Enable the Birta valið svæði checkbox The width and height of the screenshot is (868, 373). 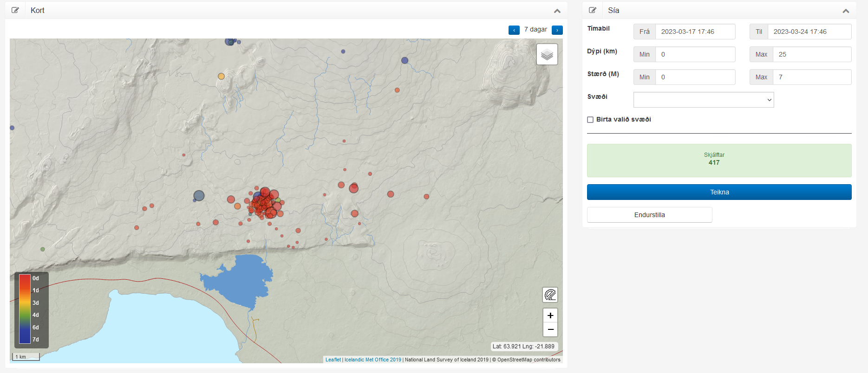(x=590, y=120)
